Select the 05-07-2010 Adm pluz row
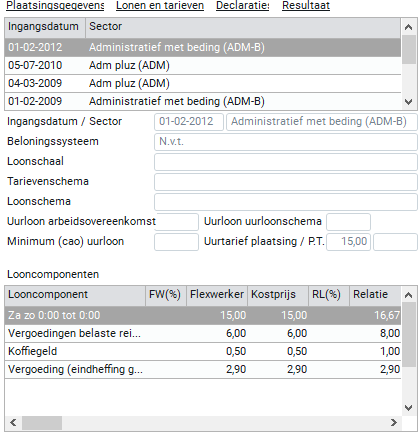Viewport: 419px width, 437px height. click(x=203, y=65)
